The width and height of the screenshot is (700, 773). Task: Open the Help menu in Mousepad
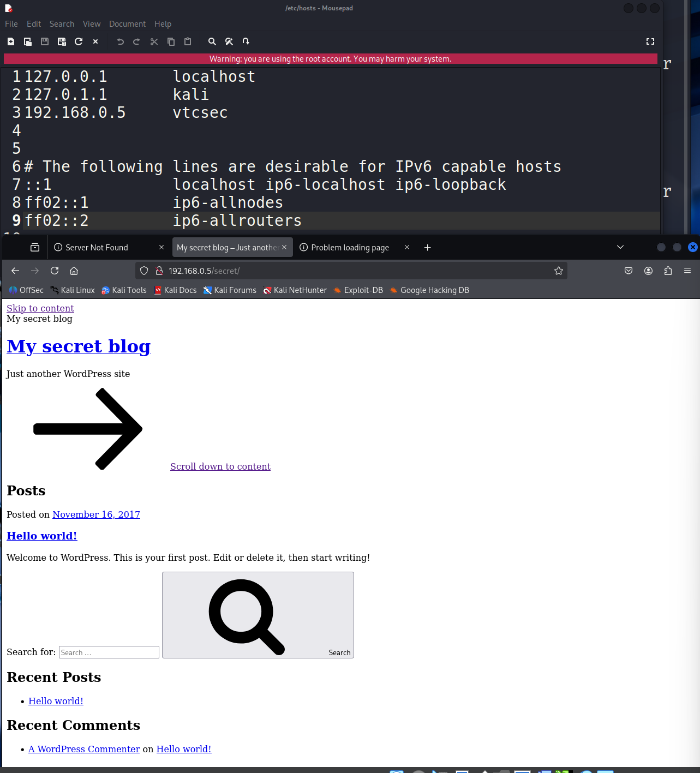tap(163, 24)
